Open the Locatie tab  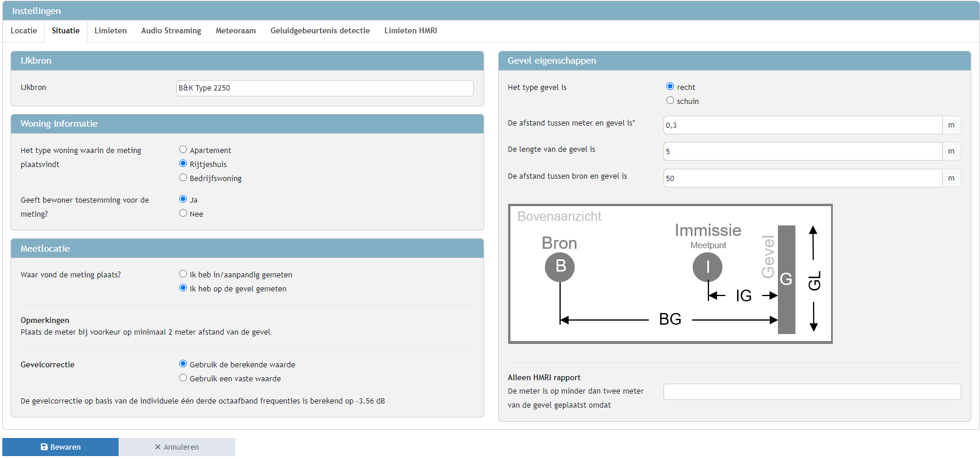[24, 31]
